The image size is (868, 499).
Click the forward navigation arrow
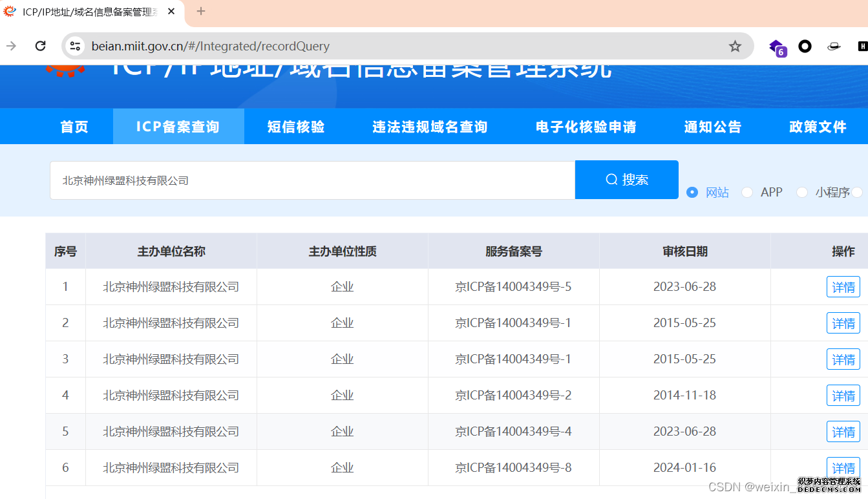coord(11,46)
